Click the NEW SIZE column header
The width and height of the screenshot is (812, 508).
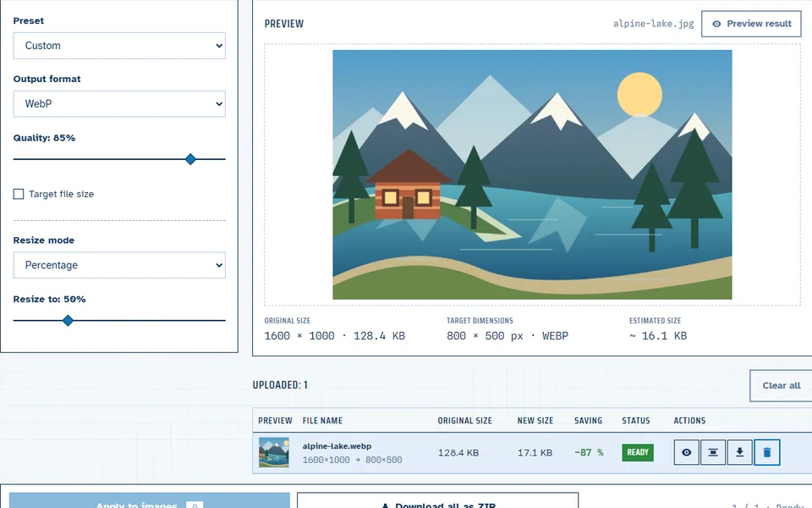click(x=535, y=421)
